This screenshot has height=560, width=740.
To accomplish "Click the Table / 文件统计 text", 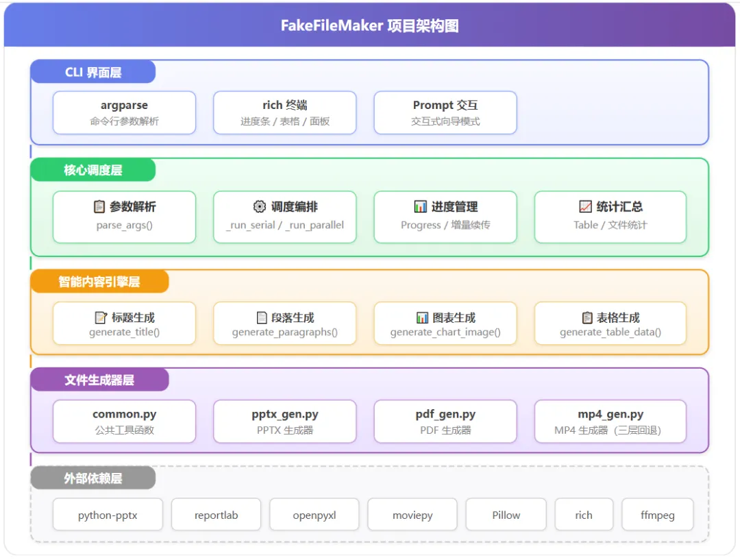I will [x=610, y=226].
